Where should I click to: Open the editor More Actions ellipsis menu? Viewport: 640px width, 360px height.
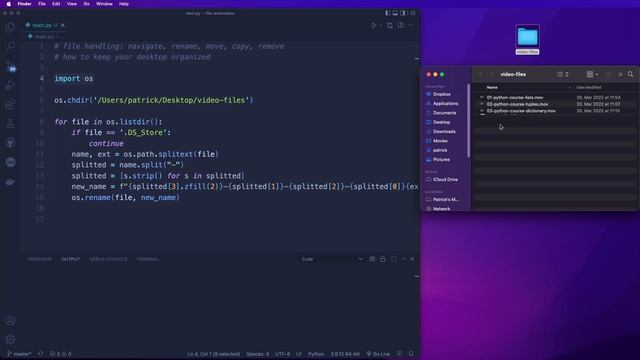[x=411, y=25]
